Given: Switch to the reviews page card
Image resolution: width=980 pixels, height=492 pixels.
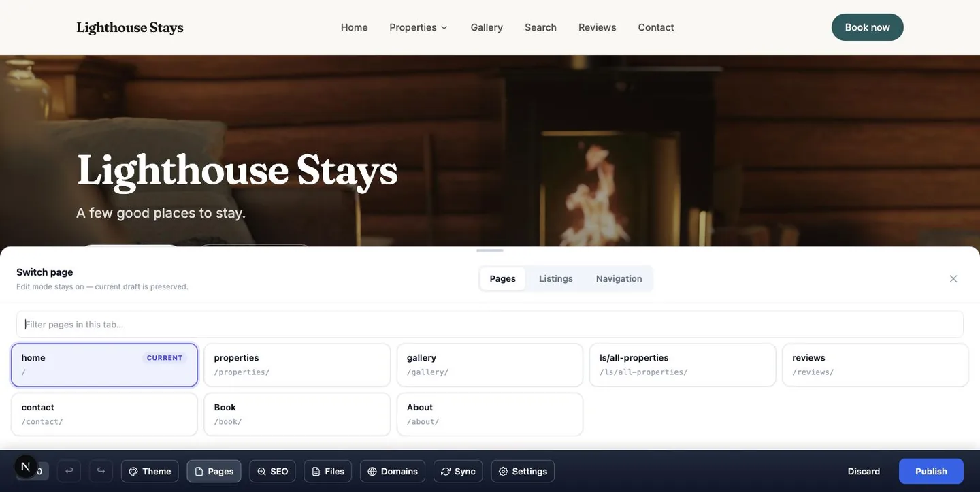Looking at the screenshot, I should coord(875,365).
